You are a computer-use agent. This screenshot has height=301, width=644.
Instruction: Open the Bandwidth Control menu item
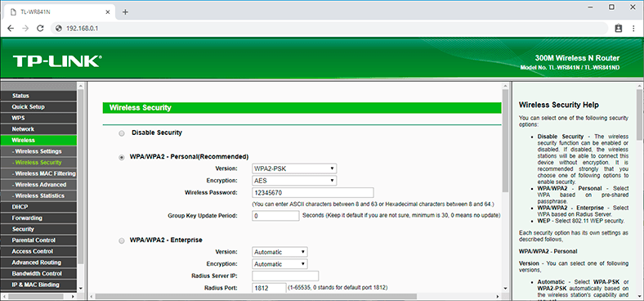tap(38, 273)
